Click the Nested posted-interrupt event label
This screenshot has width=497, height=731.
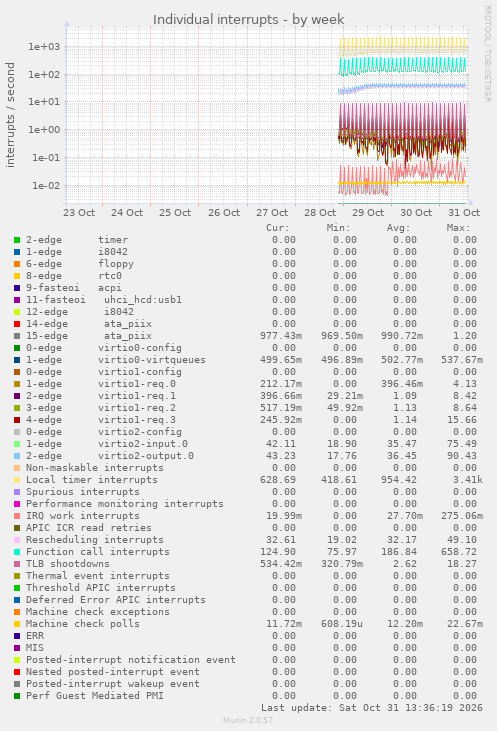[x=113, y=672]
